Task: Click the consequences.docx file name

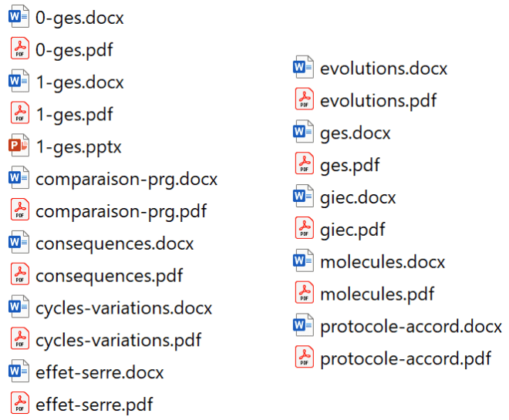Action: point(114,244)
